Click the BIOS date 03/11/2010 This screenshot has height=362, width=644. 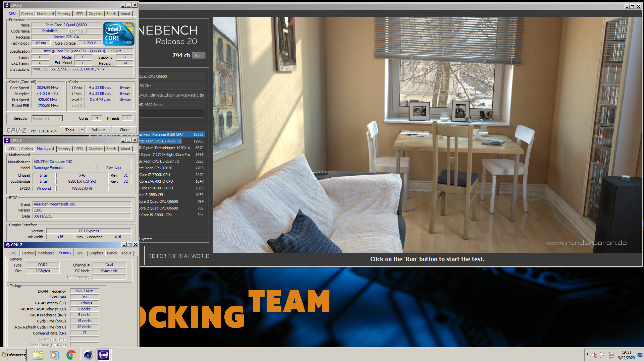pos(82,217)
